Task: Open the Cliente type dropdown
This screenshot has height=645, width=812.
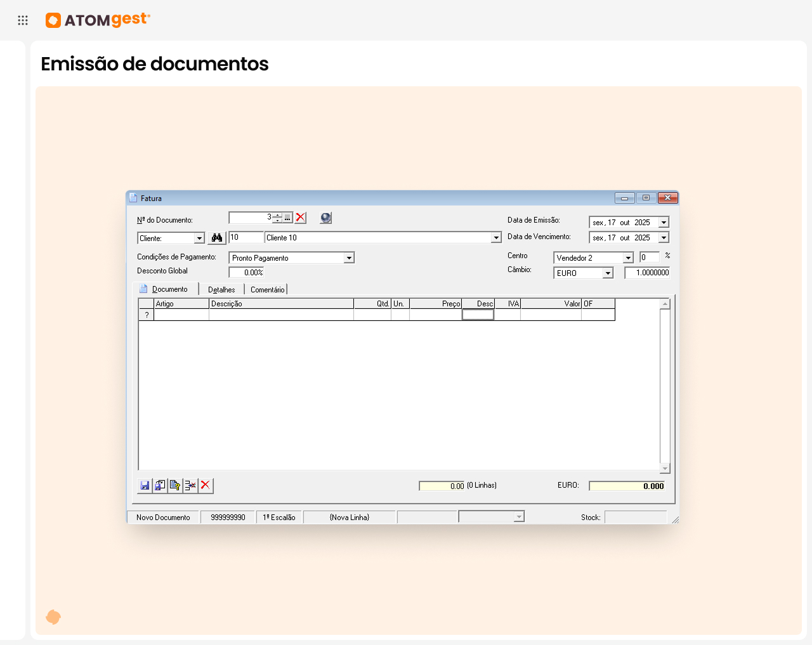Action: [199, 238]
